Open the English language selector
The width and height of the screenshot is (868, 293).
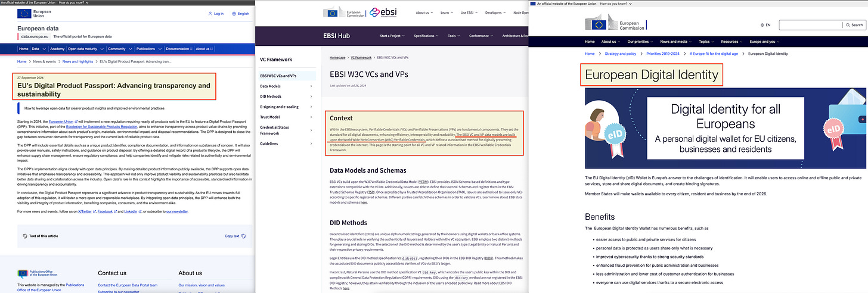[x=240, y=13]
